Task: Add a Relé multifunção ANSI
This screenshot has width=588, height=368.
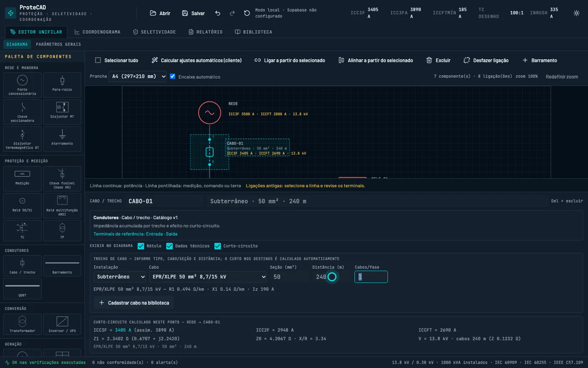Action: point(62,205)
